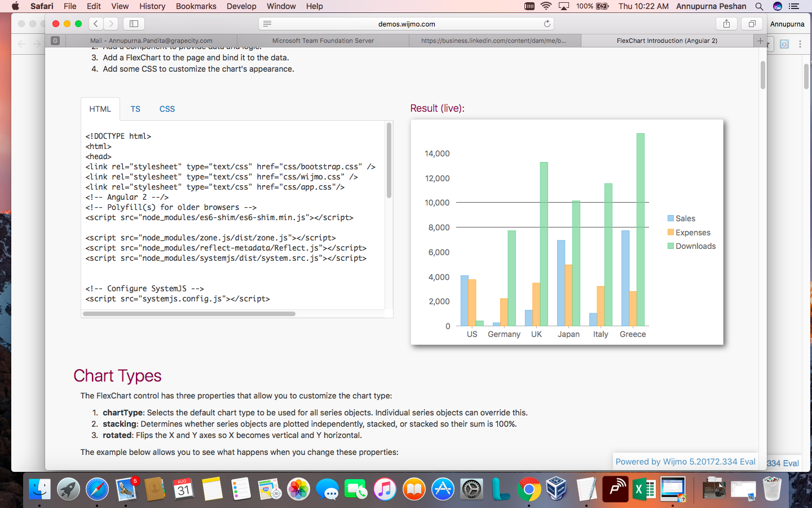Open a new tab with plus button
The height and width of the screenshot is (508, 812).
(760, 41)
